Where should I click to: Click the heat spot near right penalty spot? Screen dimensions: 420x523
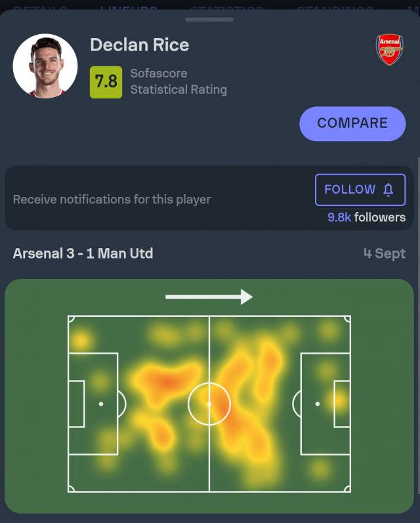[x=339, y=400]
